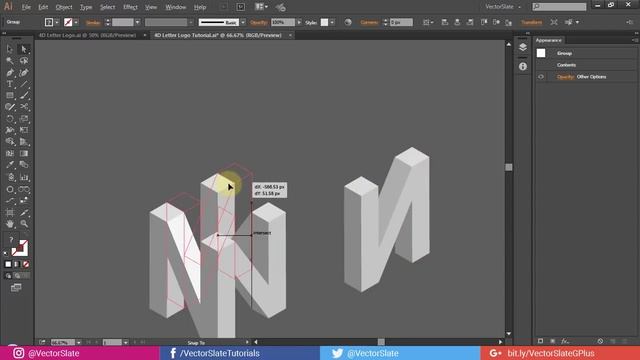Select the Pen tool
The height and width of the screenshot is (360, 640).
10,73
